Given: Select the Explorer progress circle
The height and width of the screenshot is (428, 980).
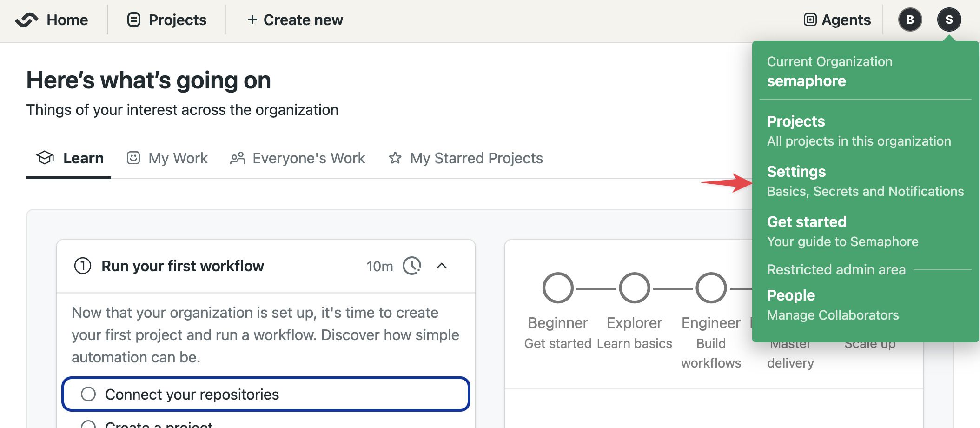Looking at the screenshot, I should 635,288.
